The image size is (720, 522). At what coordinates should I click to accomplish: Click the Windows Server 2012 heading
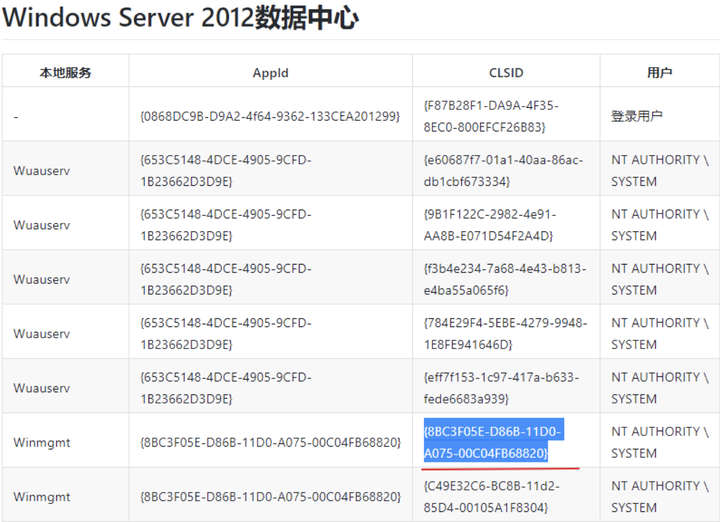[180, 18]
